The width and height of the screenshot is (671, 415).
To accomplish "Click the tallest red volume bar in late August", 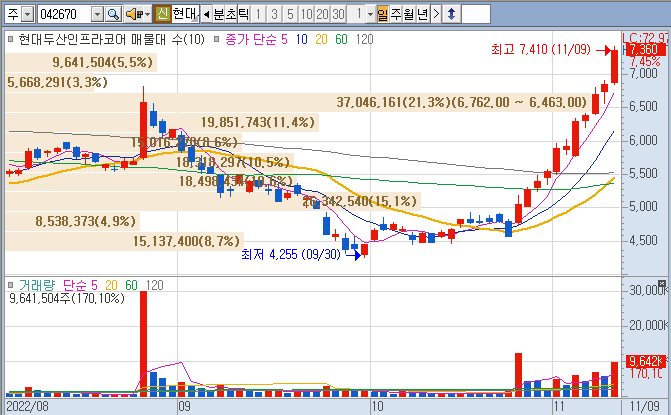I will pyautogui.click(x=143, y=344).
